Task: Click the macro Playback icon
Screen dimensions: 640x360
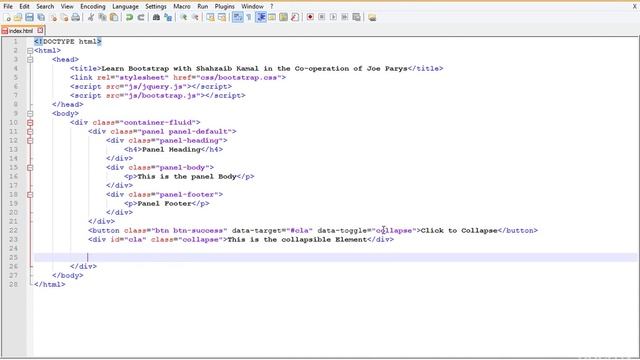Action: point(333,17)
